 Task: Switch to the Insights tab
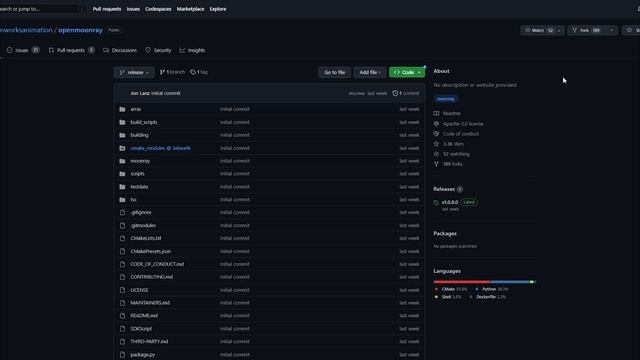[x=192, y=50]
